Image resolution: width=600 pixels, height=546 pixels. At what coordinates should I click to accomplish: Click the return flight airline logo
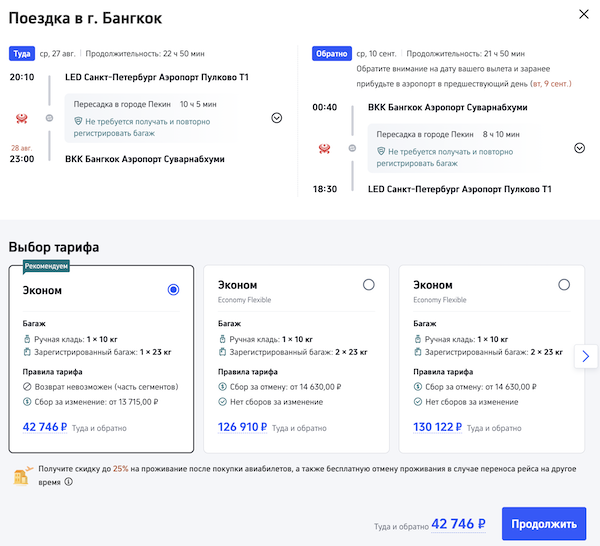pyautogui.click(x=324, y=149)
